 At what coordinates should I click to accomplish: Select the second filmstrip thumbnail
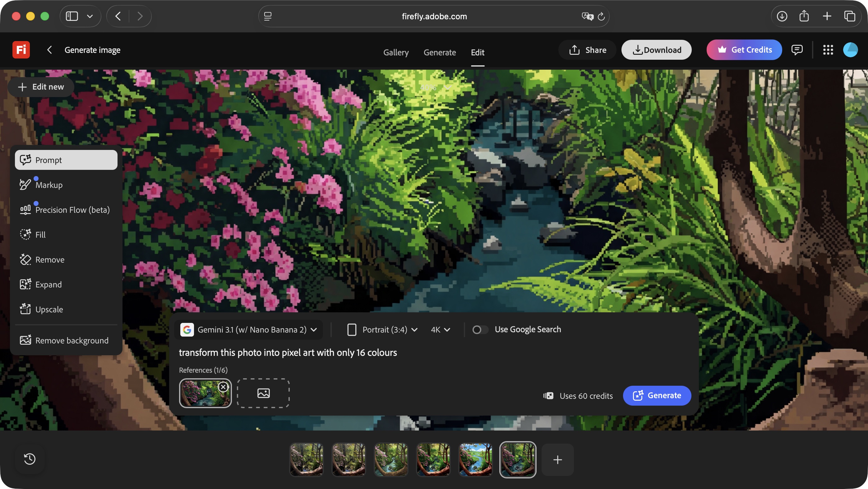[349, 460]
